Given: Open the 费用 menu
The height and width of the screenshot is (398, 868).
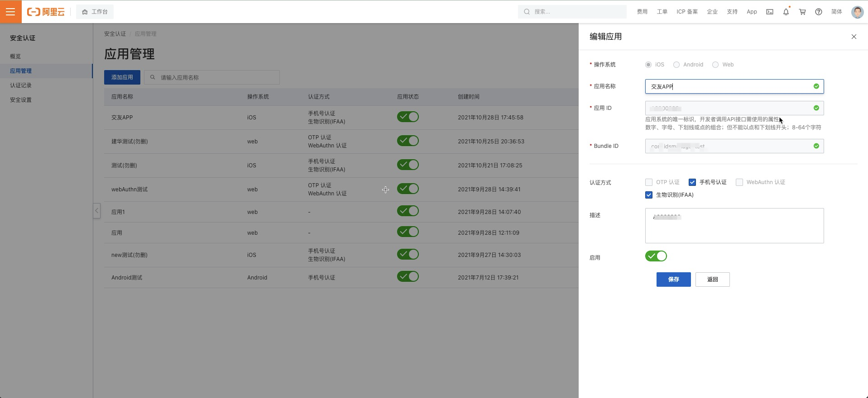Looking at the screenshot, I should coord(642,12).
